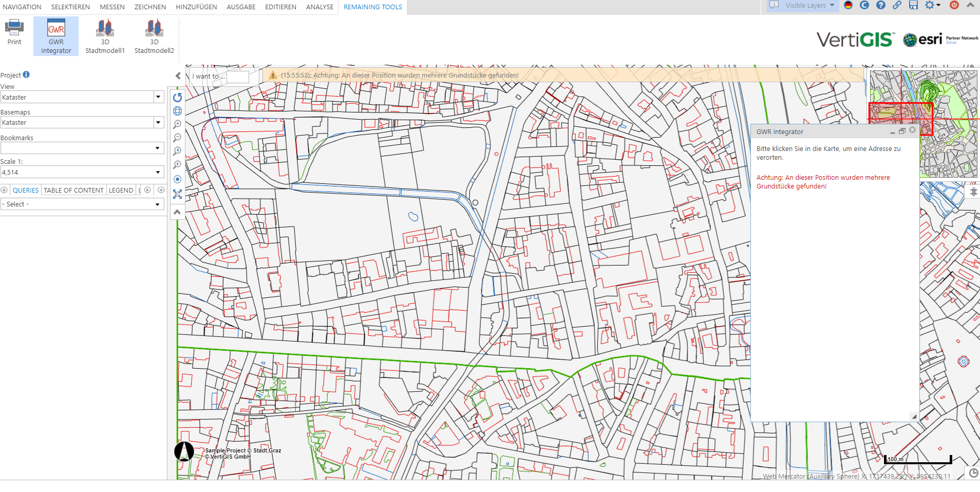Image resolution: width=980 pixels, height=492 pixels.
Task: Open the GWR Integrator tool
Action: point(55,36)
